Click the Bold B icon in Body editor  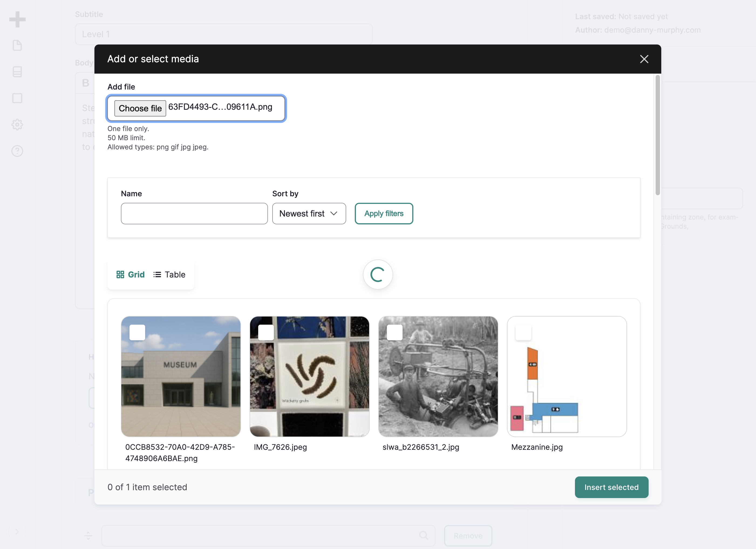(x=86, y=83)
